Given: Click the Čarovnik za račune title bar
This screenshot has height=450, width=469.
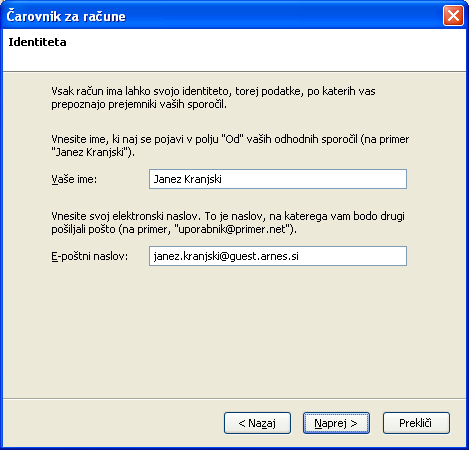Looking at the screenshot, I should 220,16.
